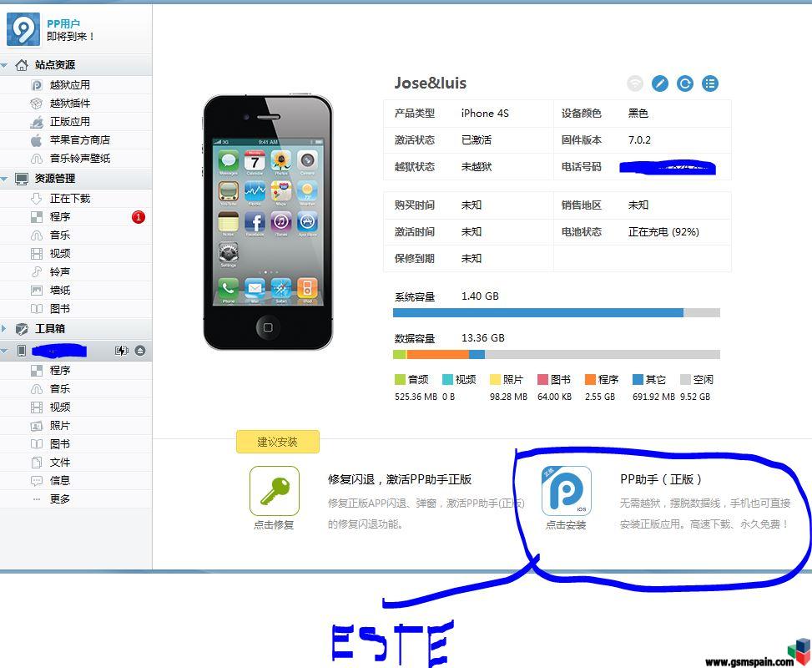The width and height of the screenshot is (812, 668).
Task: Click the 正在充电 (92%) battery status
Action: click(664, 231)
